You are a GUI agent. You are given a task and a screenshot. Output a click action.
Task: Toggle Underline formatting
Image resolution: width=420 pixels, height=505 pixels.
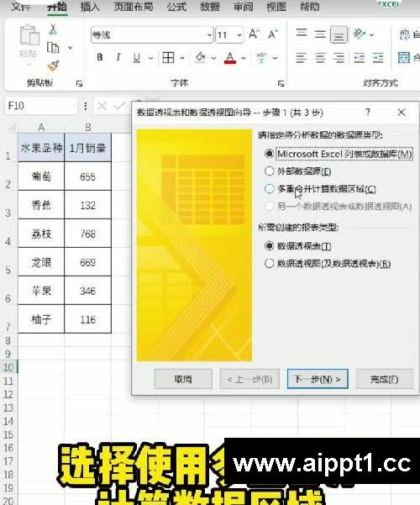(137, 58)
